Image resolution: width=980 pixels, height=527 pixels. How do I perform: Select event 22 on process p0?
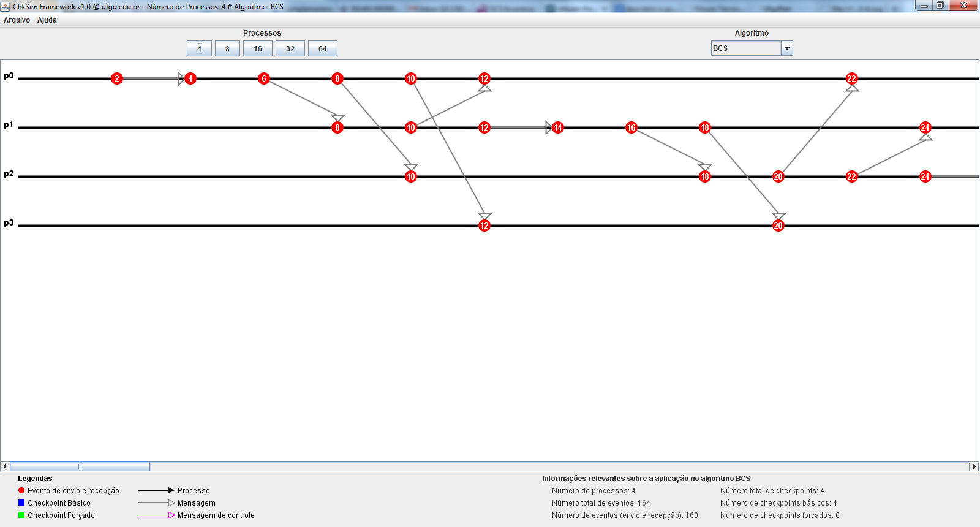pyautogui.click(x=852, y=78)
